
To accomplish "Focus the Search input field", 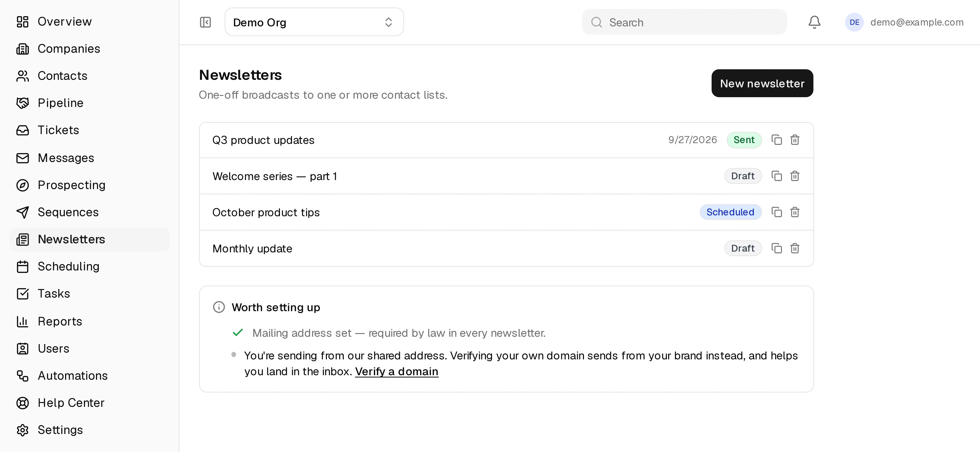I will pyautogui.click(x=684, y=22).
